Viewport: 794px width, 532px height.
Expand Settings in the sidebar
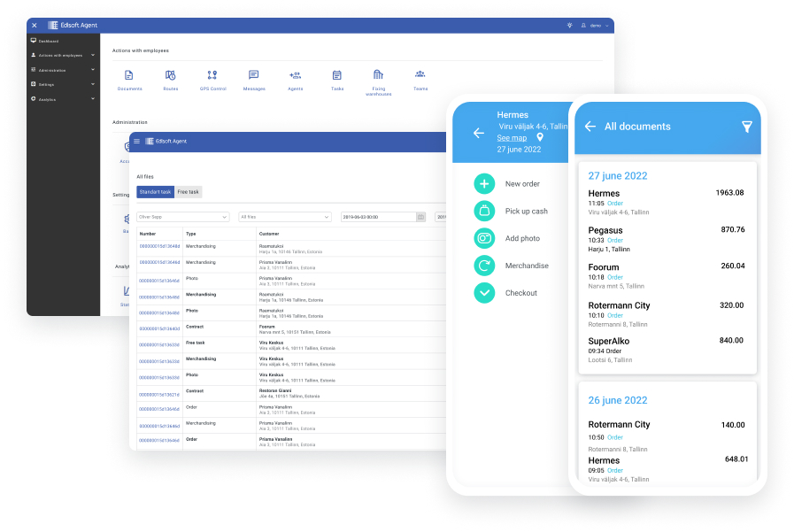coord(63,84)
